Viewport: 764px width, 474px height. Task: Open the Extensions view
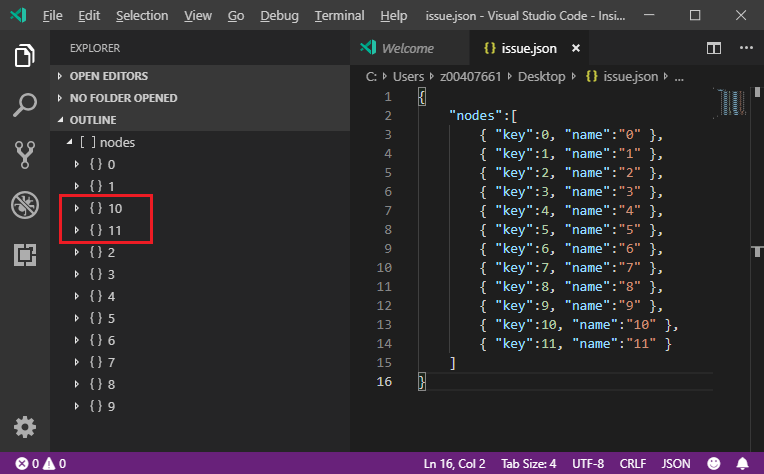pos(24,255)
